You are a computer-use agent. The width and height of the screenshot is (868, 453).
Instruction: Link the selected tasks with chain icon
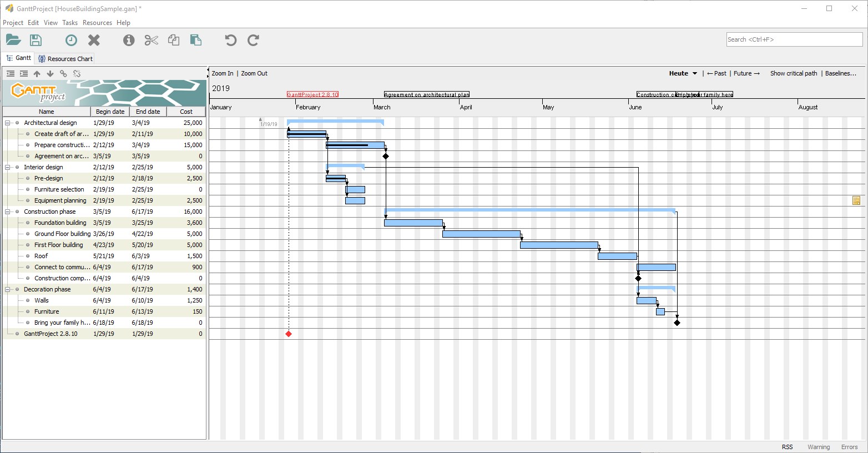[x=63, y=73]
